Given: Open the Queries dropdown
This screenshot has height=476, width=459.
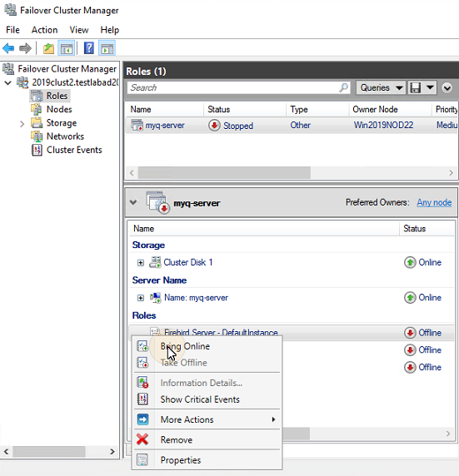Looking at the screenshot, I should [381, 87].
